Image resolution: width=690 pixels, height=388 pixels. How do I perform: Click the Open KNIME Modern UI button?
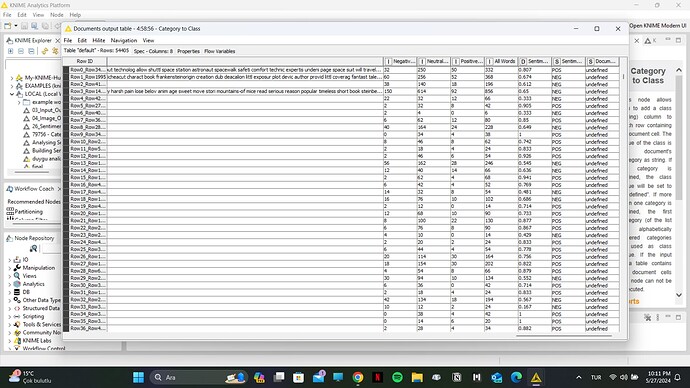(657, 26)
